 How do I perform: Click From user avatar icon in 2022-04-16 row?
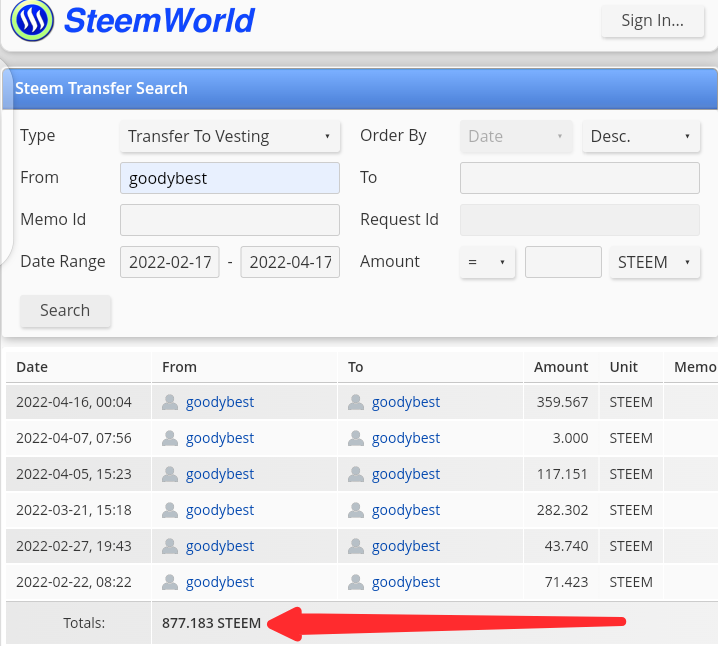pyautogui.click(x=170, y=402)
